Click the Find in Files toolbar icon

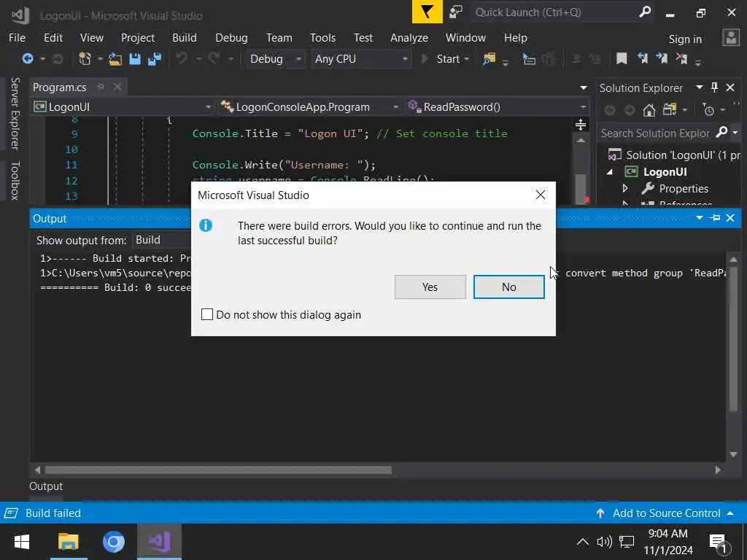(x=489, y=58)
